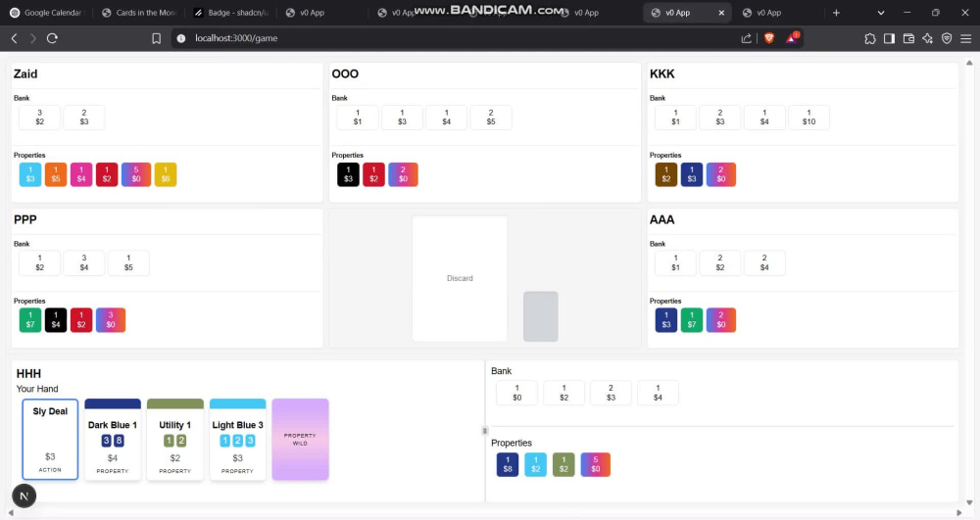
Task: Click HHH's bank card showing 2 $3
Action: [611, 393]
